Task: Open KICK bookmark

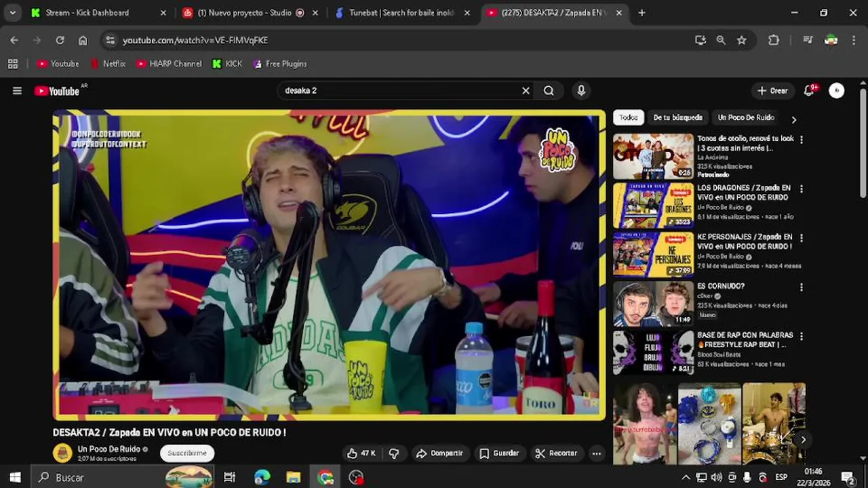Action: click(x=227, y=64)
